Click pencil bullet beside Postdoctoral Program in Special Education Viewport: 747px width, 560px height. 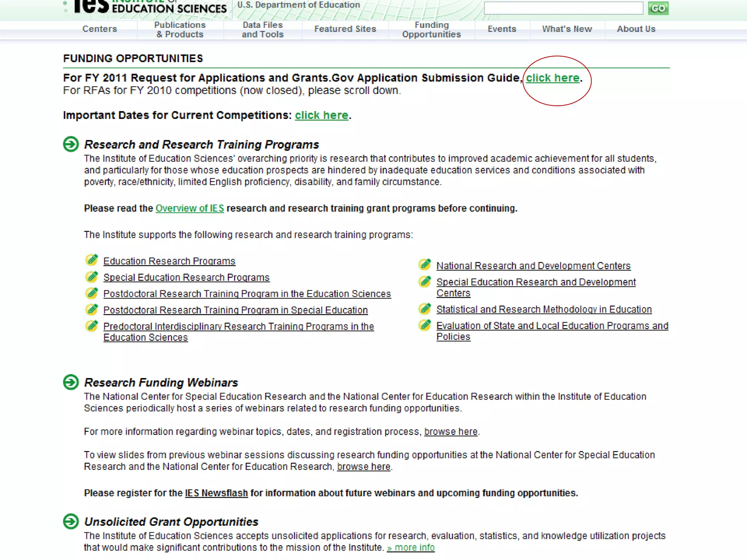coord(92,309)
